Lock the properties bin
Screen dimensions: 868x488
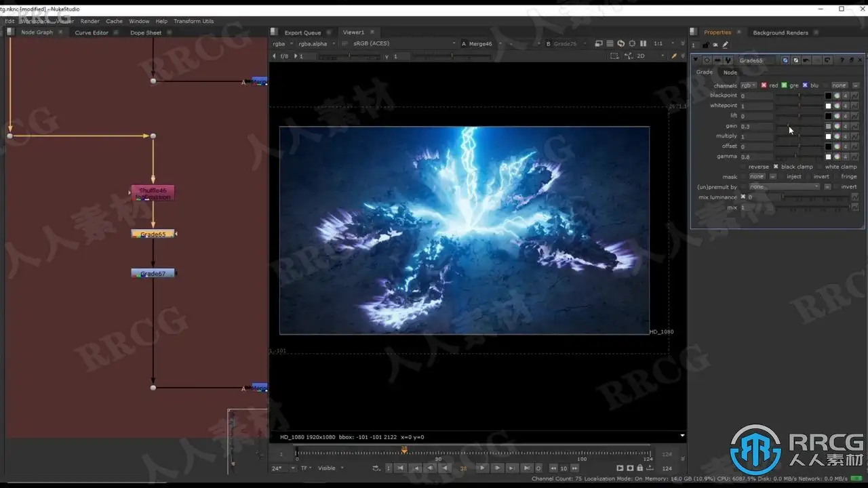tap(706, 45)
